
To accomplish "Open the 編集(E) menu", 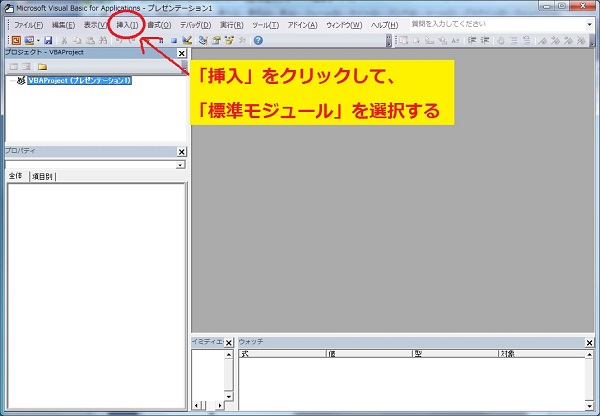I will coord(64,25).
